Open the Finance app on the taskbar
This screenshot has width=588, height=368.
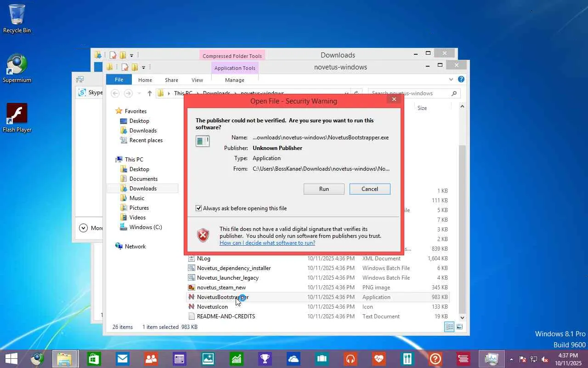[236, 358]
